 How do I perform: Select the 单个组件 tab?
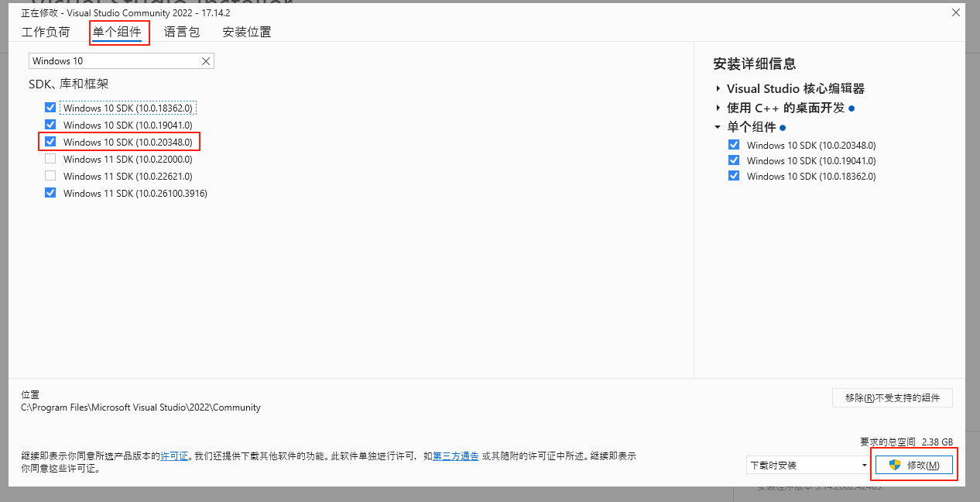point(117,32)
